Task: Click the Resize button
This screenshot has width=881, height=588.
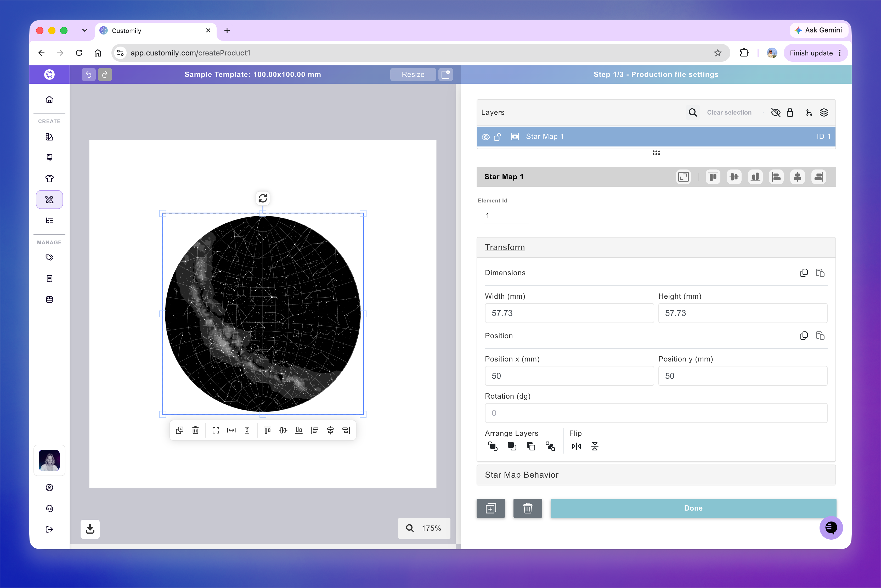Action: 413,74
